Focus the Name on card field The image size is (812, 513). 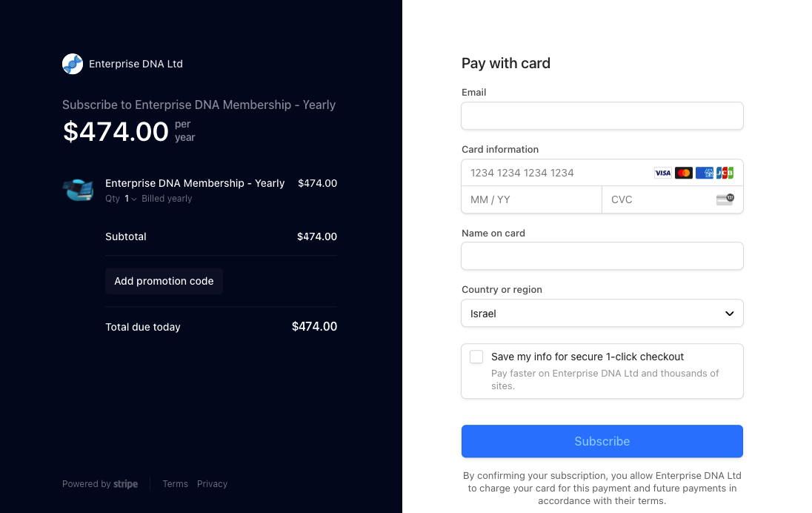(602, 256)
